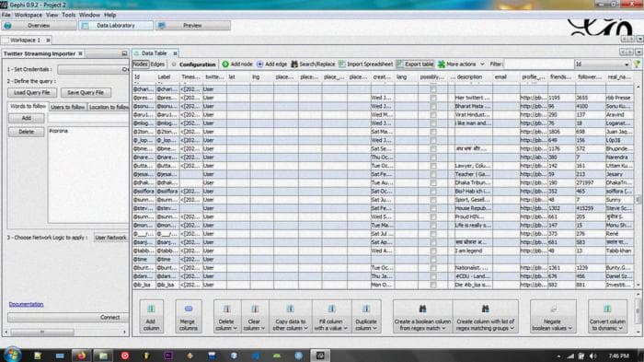
Task: Click the Load Query File button
Action: [x=31, y=92]
